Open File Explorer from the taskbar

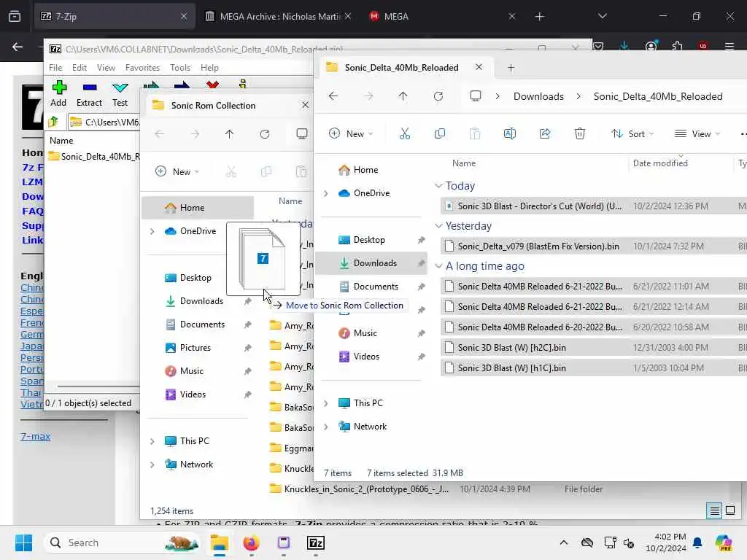219,542
